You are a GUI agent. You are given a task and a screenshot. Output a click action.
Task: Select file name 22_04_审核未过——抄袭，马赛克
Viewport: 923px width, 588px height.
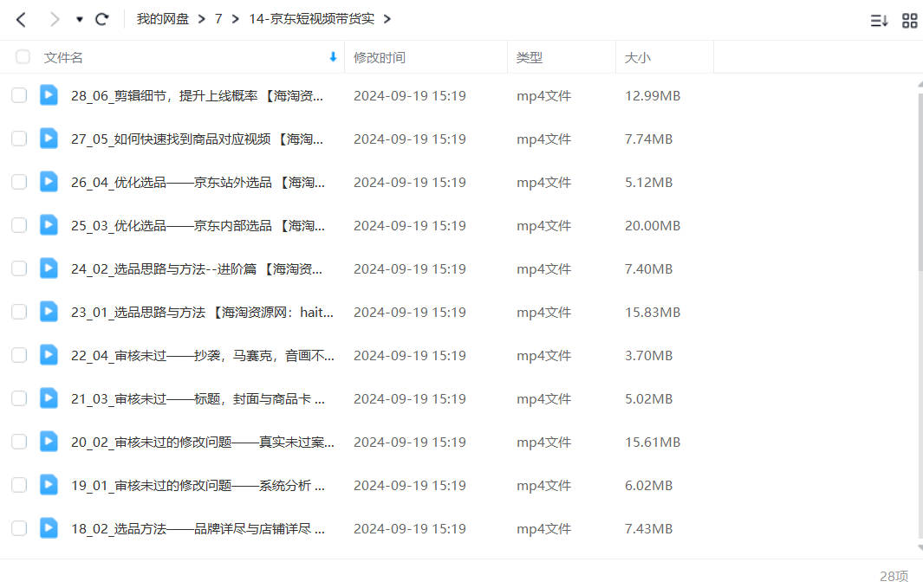point(203,356)
